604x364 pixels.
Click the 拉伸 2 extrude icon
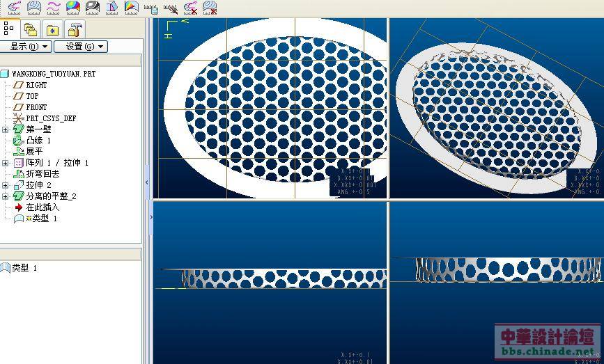pyautogui.click(x=19, y=185)
